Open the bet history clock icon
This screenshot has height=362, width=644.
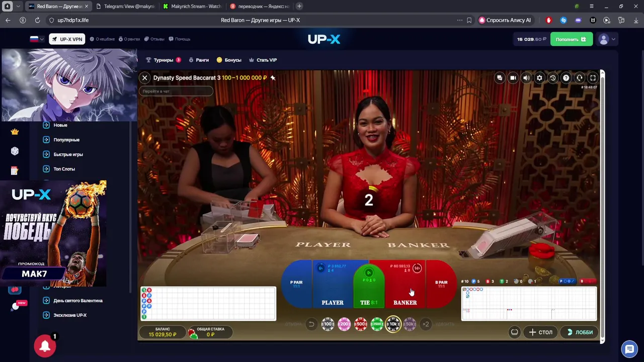coord(553,78)
